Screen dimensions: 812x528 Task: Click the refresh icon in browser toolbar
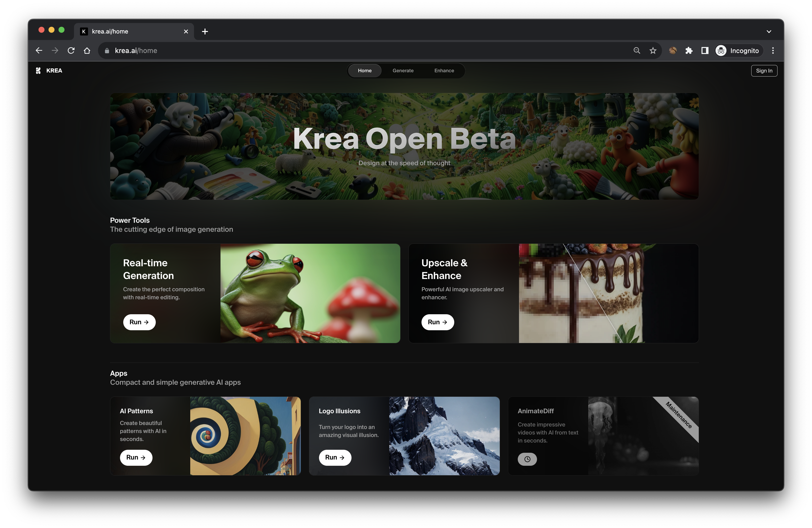70,50
